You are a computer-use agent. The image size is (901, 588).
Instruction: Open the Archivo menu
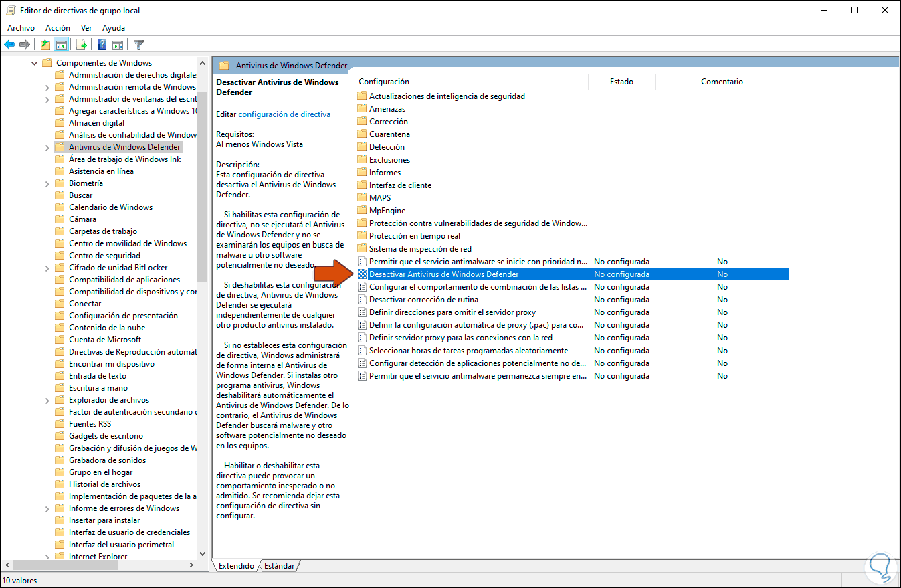21,27
